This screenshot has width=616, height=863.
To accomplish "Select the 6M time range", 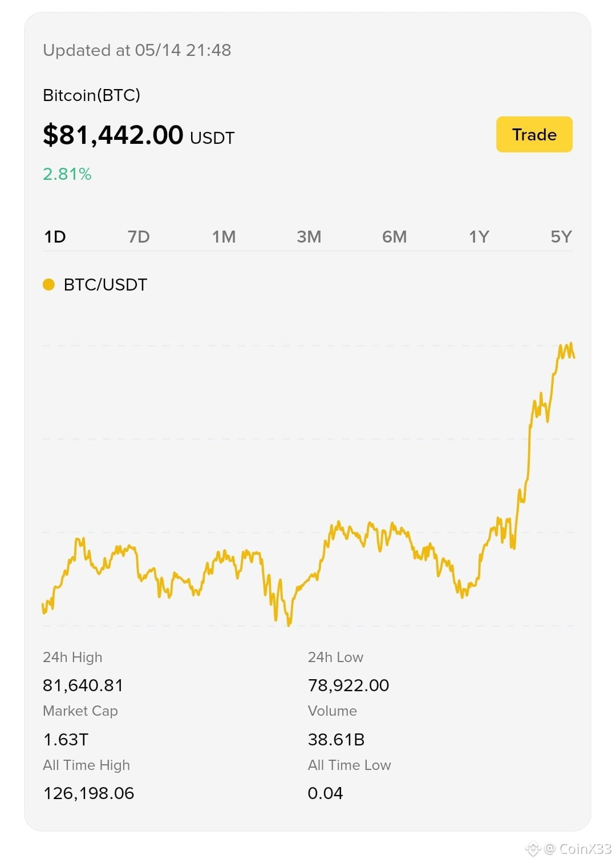I will click(394, 237).
